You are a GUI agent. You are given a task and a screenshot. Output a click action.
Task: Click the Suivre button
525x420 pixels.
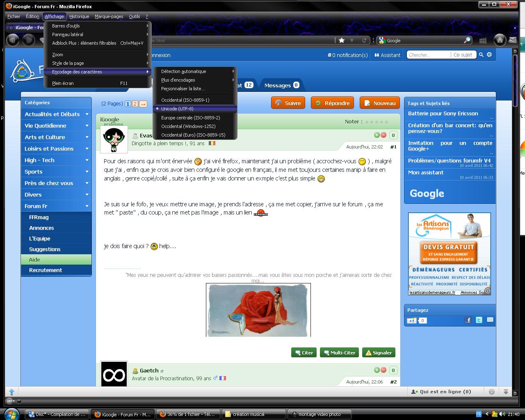point(288,103)
